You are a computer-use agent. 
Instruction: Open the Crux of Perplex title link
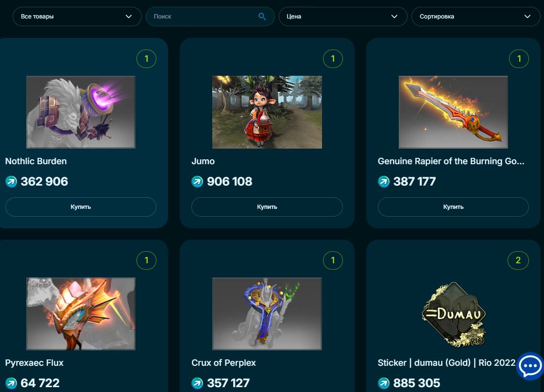tap(223, 363)
